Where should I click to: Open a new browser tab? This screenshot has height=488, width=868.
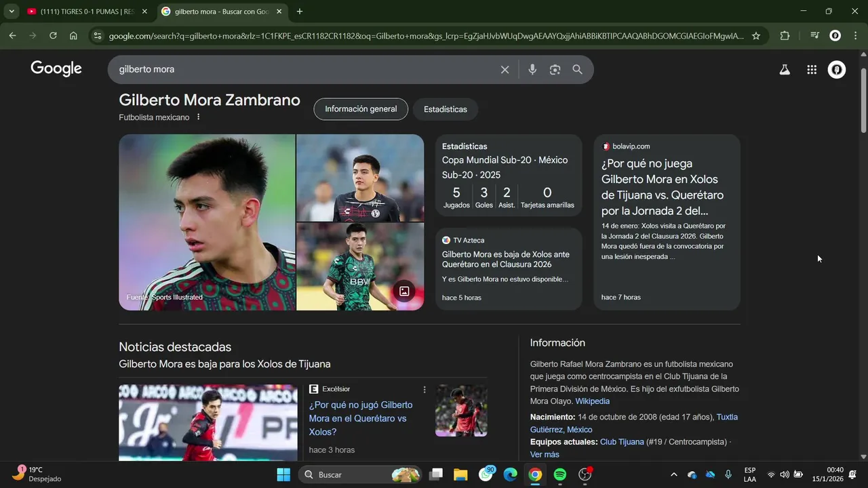pos(300,12)
